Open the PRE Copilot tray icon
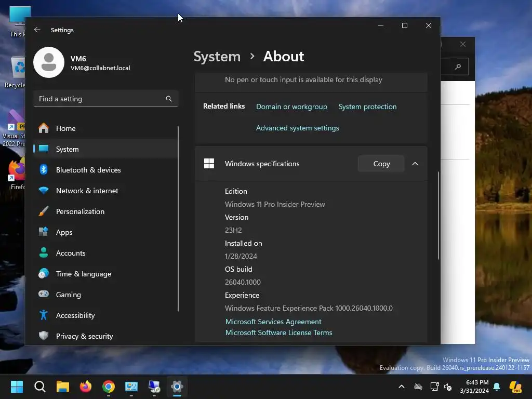The width and height of the screenshot is (532, 399). coord(515,387)
